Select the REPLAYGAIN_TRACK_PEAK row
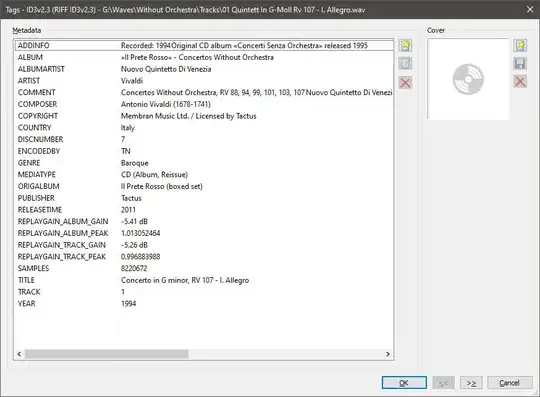 (x=204, y=257)
